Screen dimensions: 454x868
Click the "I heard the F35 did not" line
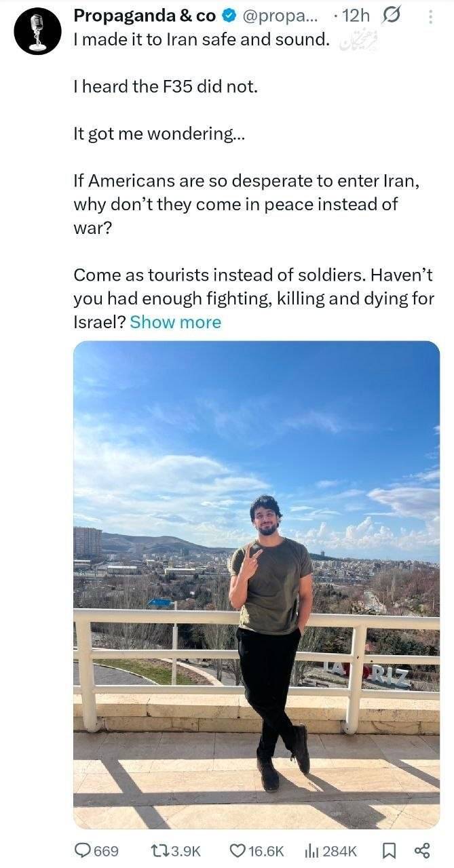166,87
